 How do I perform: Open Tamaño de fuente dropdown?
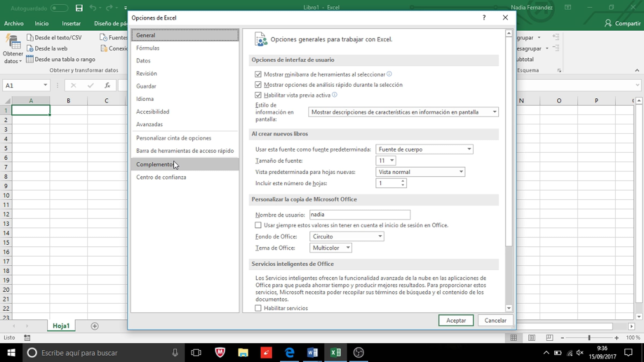pos(386,160)
